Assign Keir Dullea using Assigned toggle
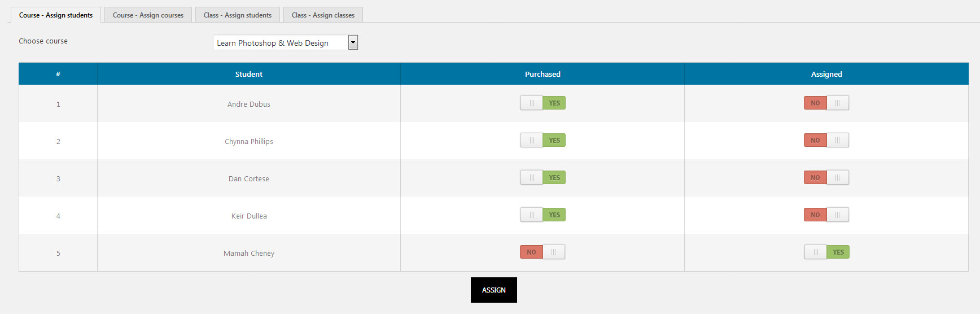 826,215
